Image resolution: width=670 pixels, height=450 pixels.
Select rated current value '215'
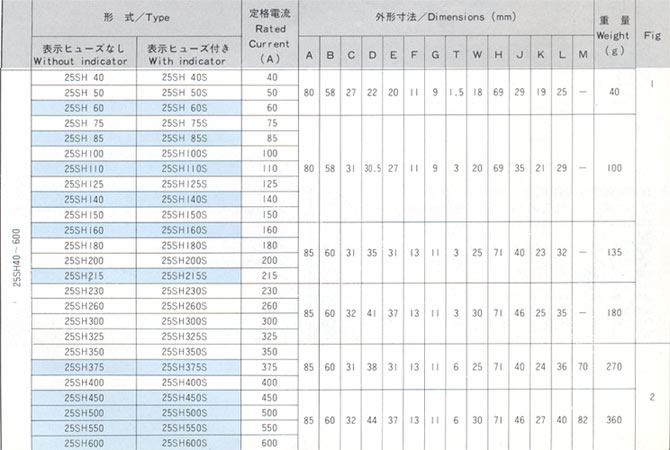click(270, 276)
